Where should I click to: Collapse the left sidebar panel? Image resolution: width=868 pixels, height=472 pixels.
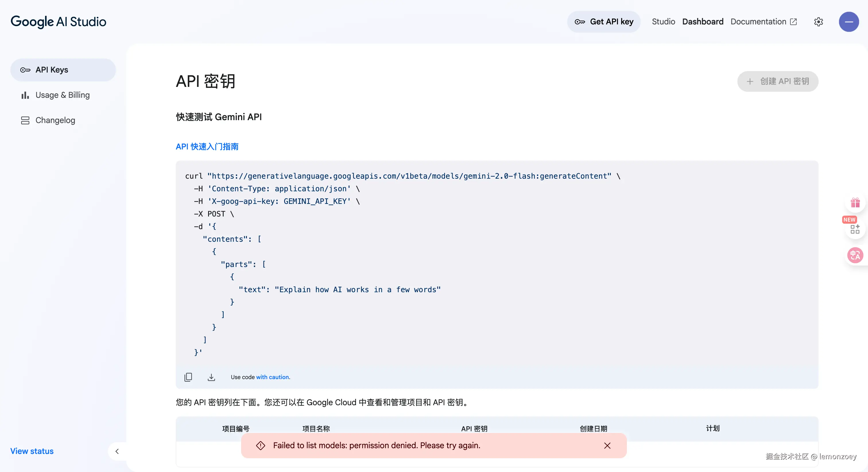click(117, 451)
